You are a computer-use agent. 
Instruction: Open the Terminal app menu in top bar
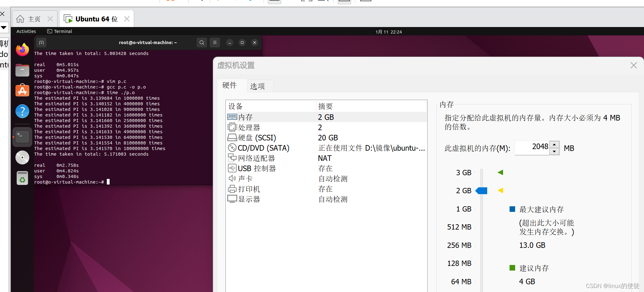coord(60,31)
